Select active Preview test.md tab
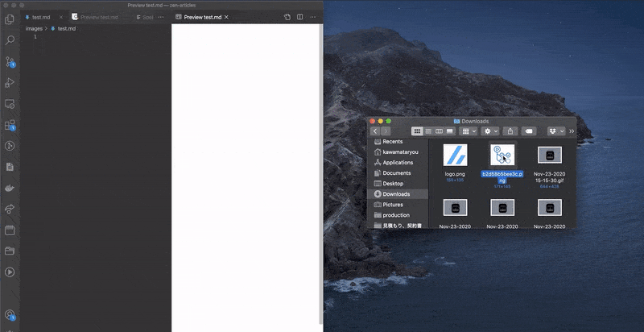The image size is (644, 332). tap(203, 17)
